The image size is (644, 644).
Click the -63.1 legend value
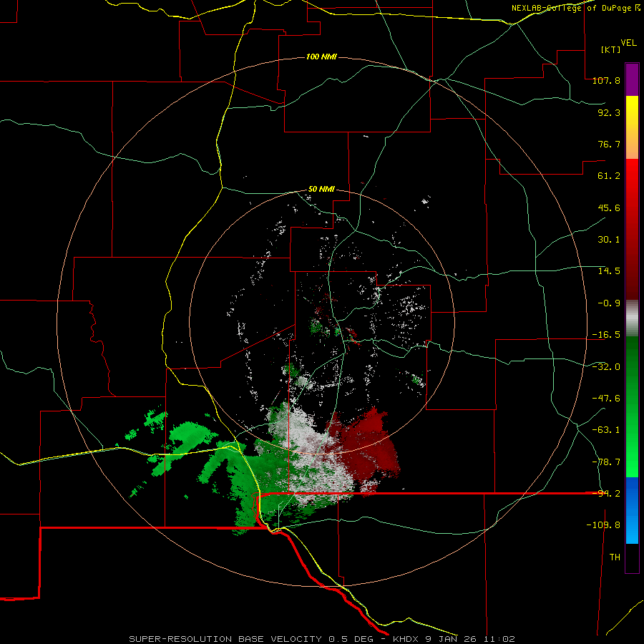(606, 430)
